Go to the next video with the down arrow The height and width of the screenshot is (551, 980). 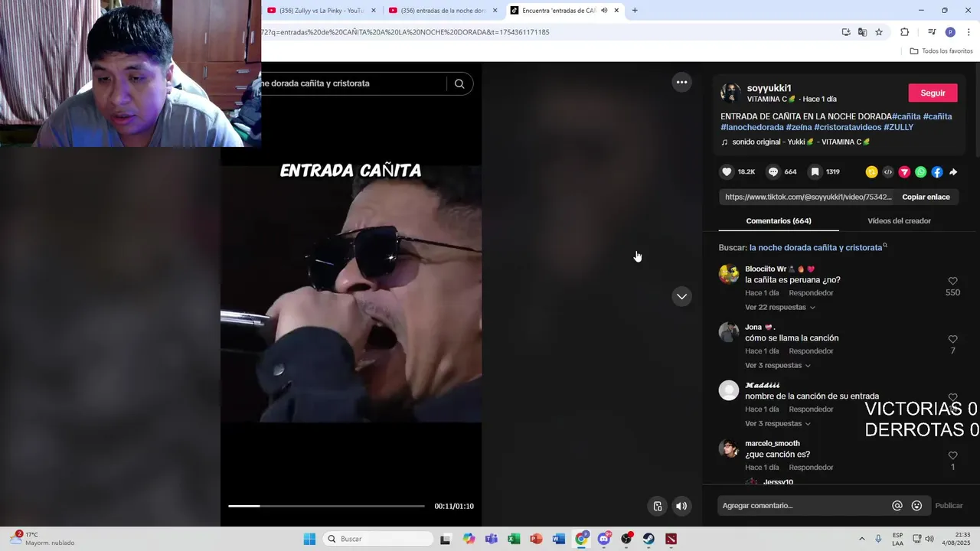(x=681, y=296)
